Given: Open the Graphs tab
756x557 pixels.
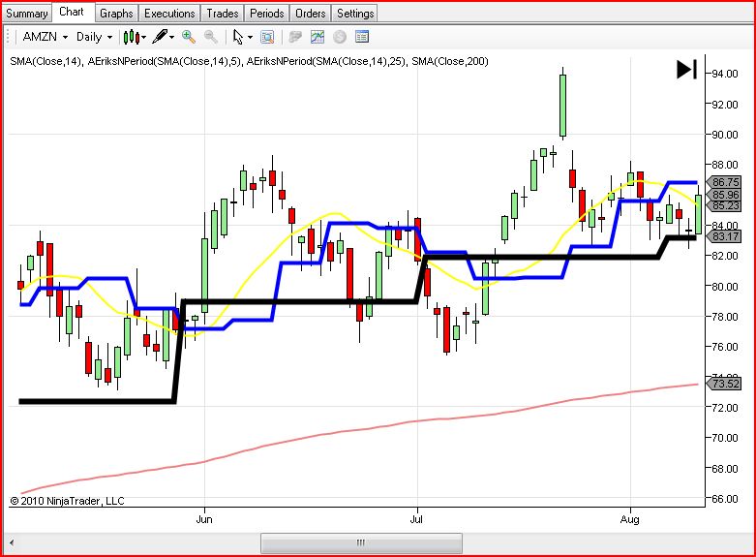Looking at the screenshot, I should [x=116, y=14].
